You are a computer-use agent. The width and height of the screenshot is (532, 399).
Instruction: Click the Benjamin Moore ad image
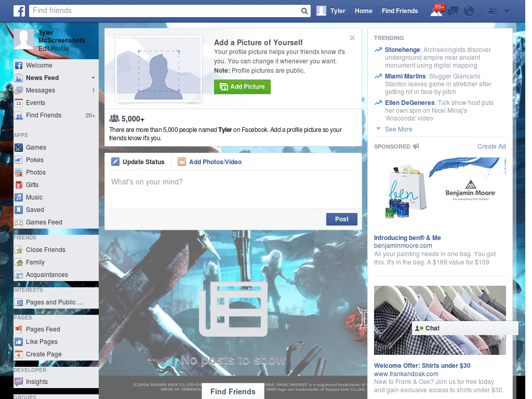pos(440,192)
